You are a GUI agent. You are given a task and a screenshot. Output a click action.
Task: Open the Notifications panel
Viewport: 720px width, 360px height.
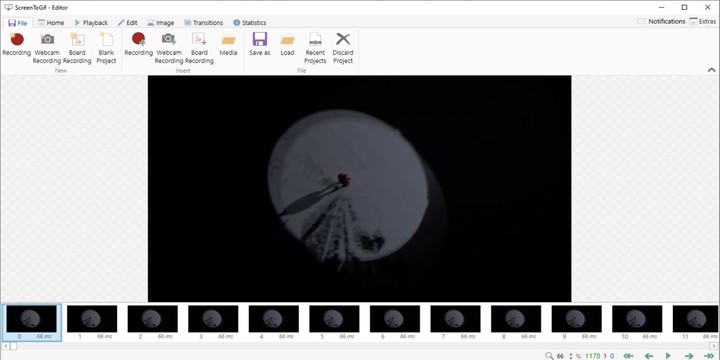point(661,21)
